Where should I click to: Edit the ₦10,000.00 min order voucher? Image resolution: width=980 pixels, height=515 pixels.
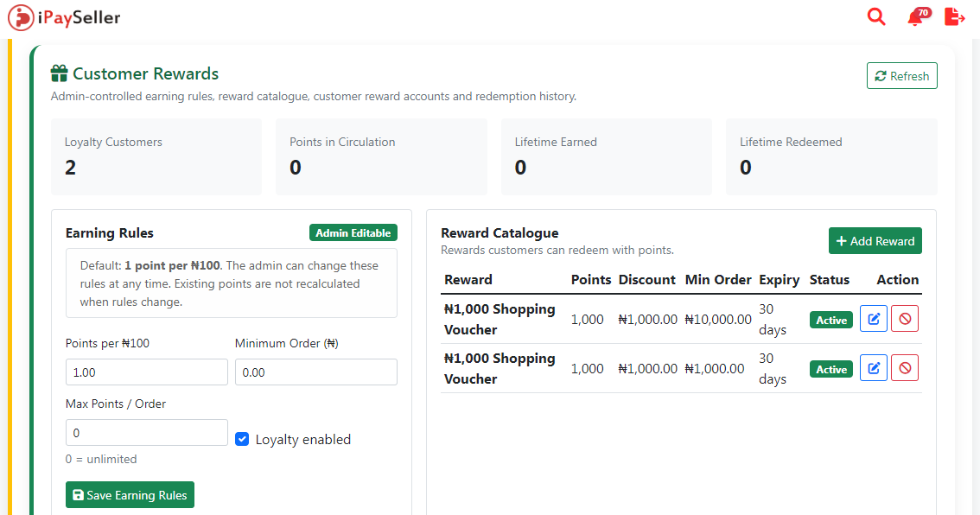[873, 319]
